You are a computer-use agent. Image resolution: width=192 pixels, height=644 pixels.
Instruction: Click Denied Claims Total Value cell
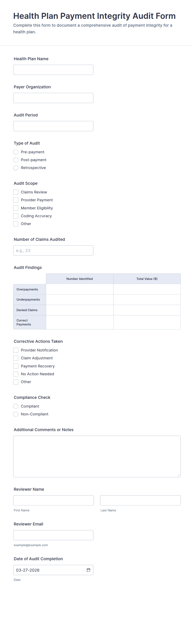(147, 310)
